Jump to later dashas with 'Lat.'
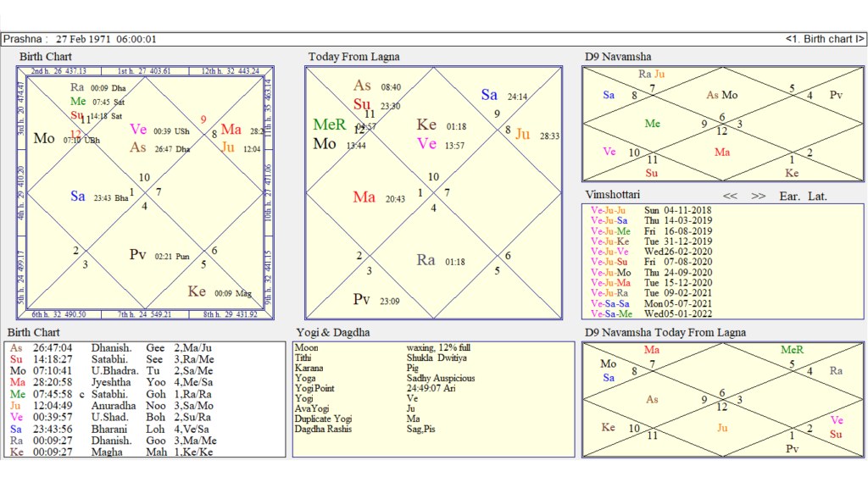Viewport: 868px width, 488px height. (x=818, y=197)
